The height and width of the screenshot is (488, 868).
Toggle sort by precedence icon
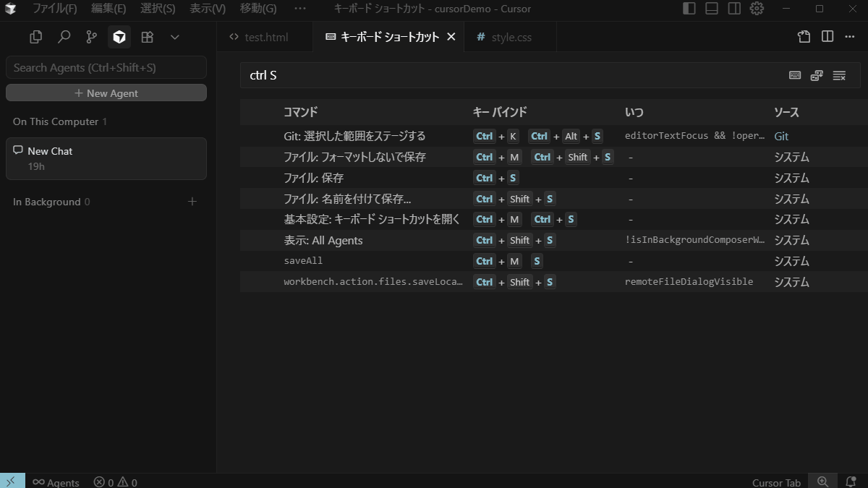(817, 75)
